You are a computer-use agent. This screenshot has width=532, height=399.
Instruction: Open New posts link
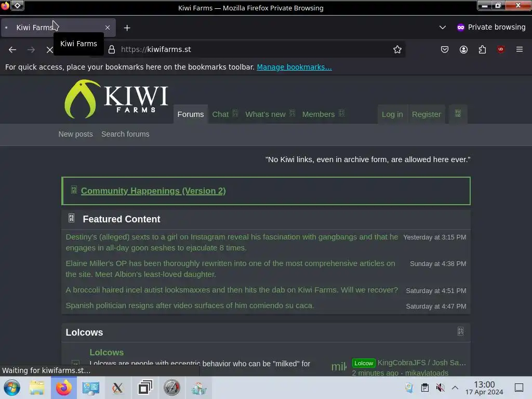tap(75, 134)
